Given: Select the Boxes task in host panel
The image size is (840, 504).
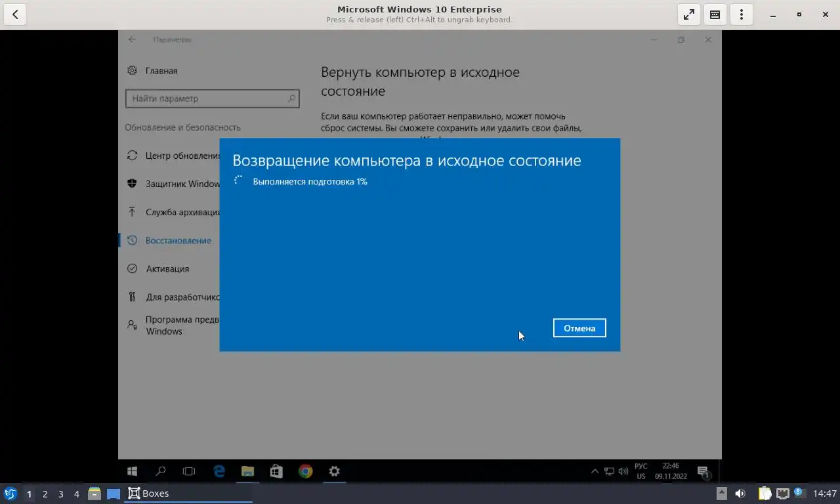Looking at the screenshot, I should 189,493.
